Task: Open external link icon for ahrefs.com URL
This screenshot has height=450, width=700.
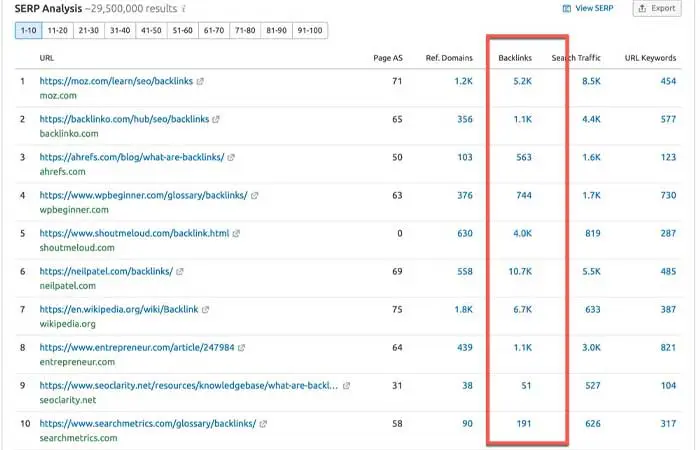Action: (x=231, y=157)
